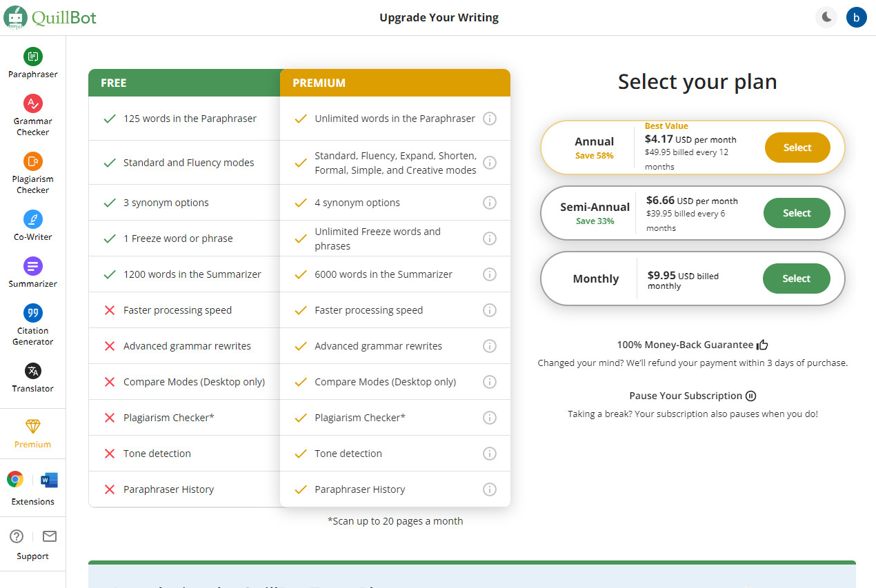Click the Scan up to 20 pages footnote
The height and width of the screenshot is (588, 876).
(x=395, y=521)
